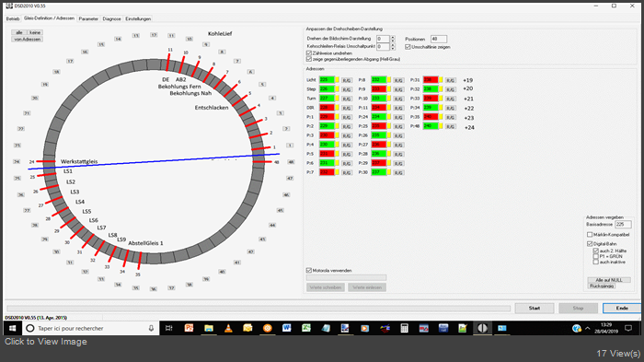This screenshot has width=644, height=362.
Task: Switch to the Parameter tab
Action: click(88, 19)
